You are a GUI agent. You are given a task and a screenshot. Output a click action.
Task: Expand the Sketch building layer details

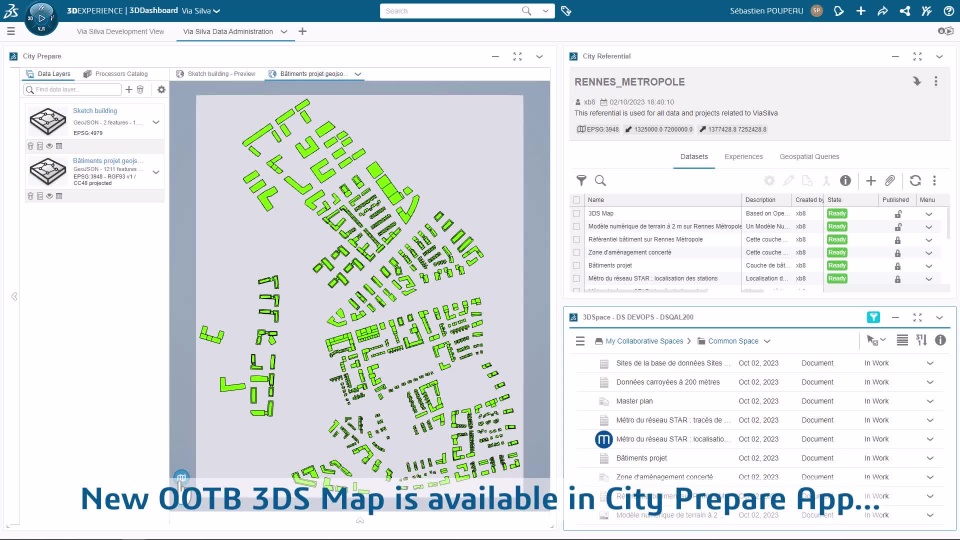(x=156, y=122)
